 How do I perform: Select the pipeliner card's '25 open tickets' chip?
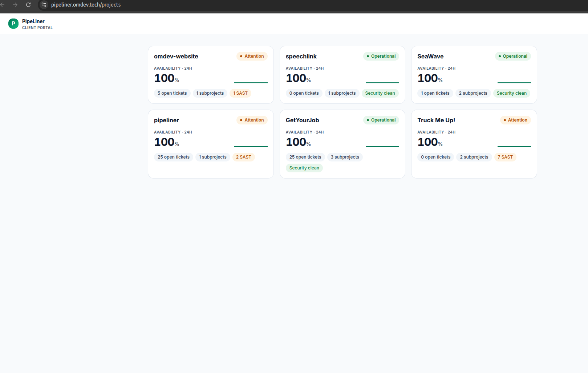click(174, 157)
